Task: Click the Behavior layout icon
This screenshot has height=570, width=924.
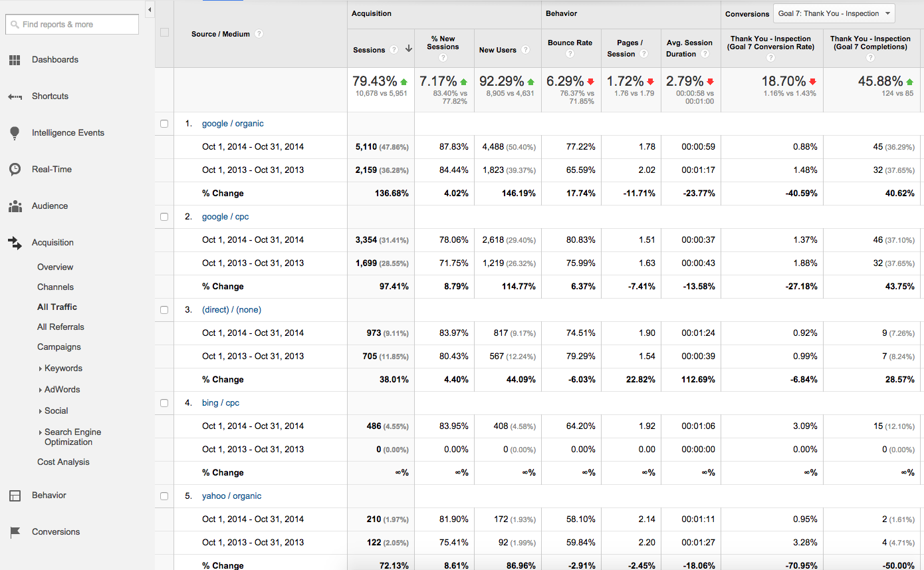Action: 15,496
